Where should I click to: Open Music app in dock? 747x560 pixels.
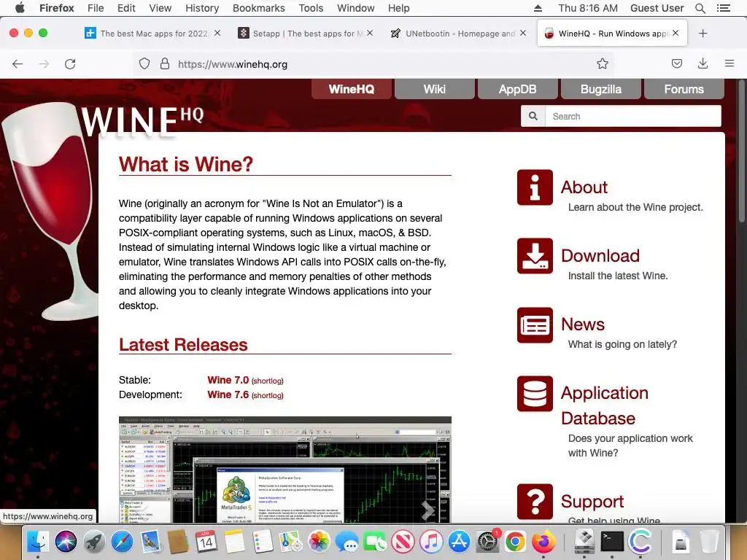[431, 542]
